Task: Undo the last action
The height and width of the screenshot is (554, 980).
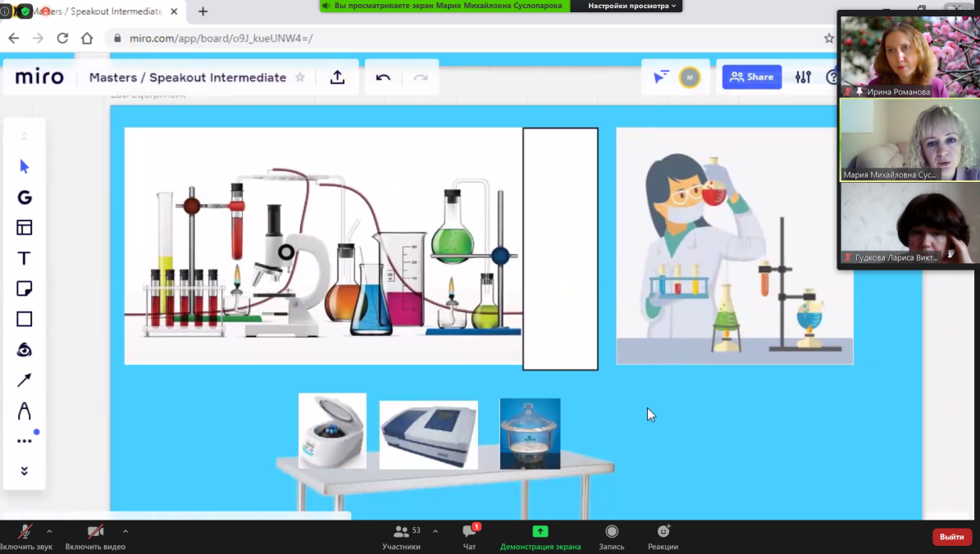Action: pyautogui.click(x=383, y=78)
